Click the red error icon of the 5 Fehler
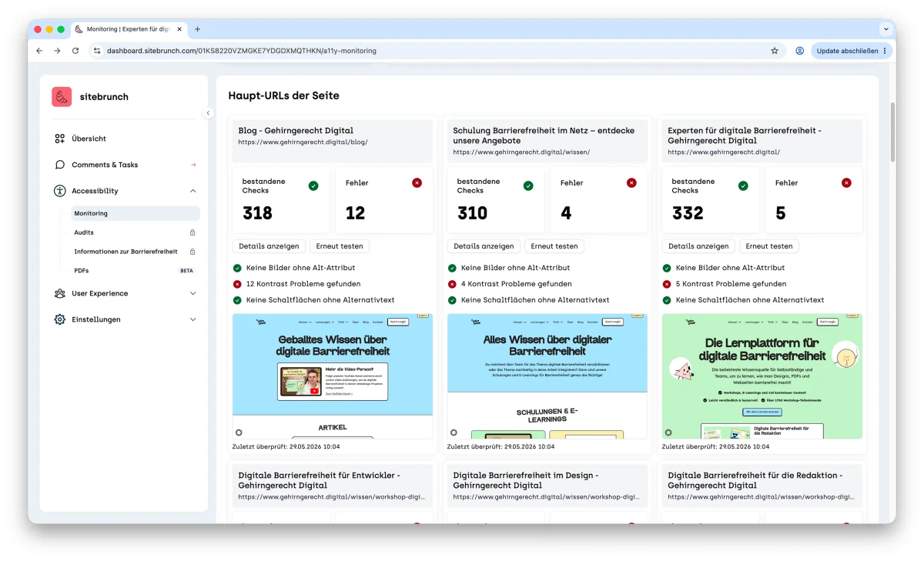This screenshot has width=924, height=561. click(847, 183)
